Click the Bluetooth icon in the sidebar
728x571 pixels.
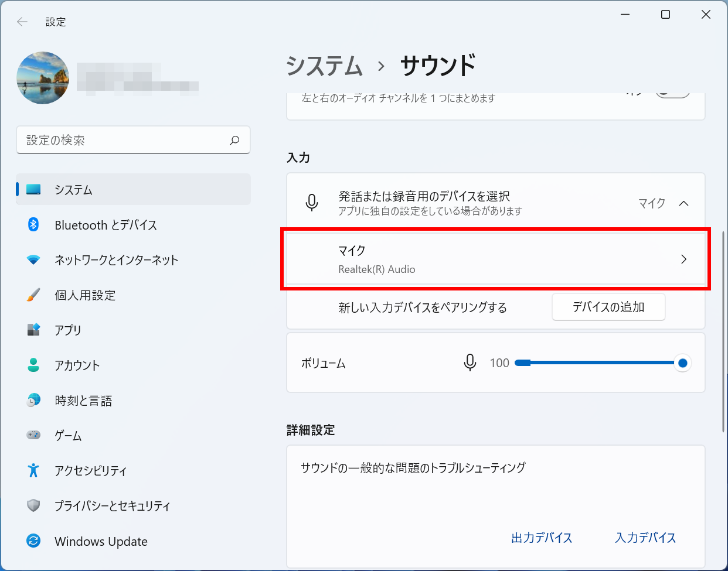point(33,224)
